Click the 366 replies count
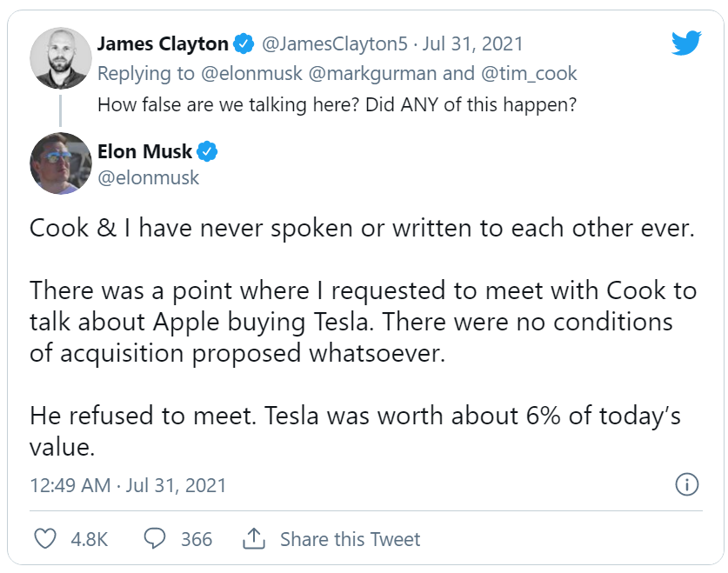This screenshot has height=573, width=728. pyautogui.click(x=197, y=539)
